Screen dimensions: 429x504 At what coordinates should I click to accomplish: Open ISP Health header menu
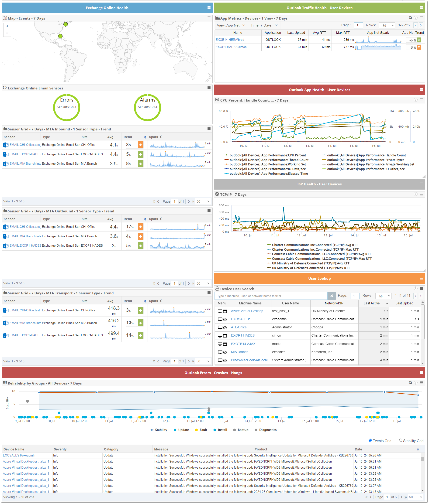point(421,184)
